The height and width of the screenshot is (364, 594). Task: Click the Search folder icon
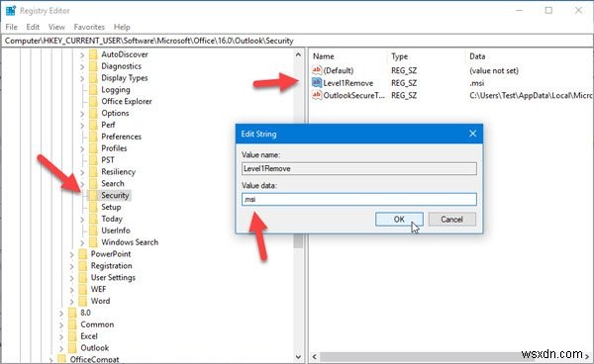[93, 184]
